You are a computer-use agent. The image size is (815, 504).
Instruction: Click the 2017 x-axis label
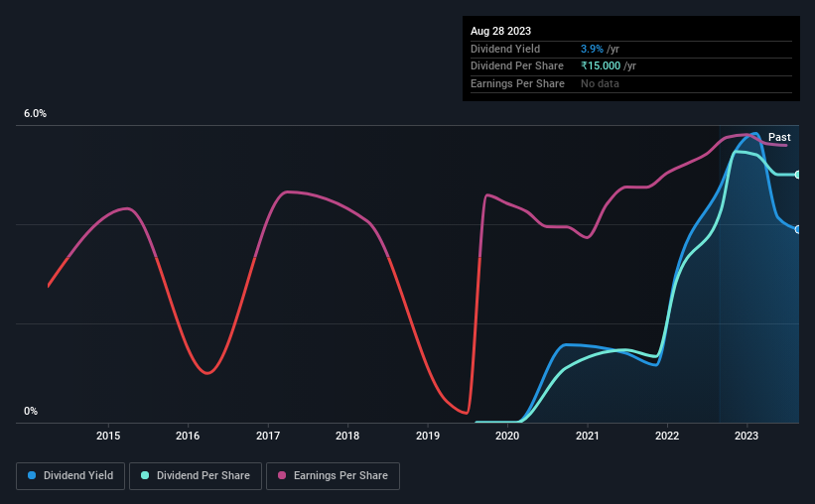(268, 436)
